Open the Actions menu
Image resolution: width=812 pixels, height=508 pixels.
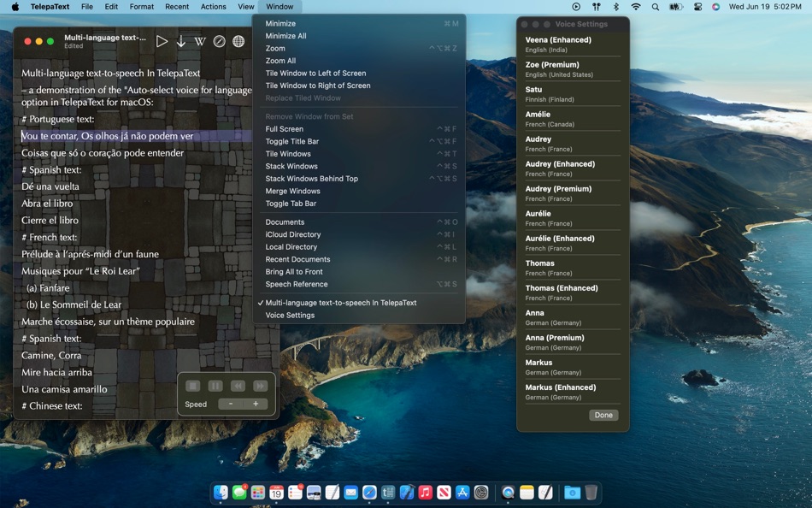coord(213,7)
